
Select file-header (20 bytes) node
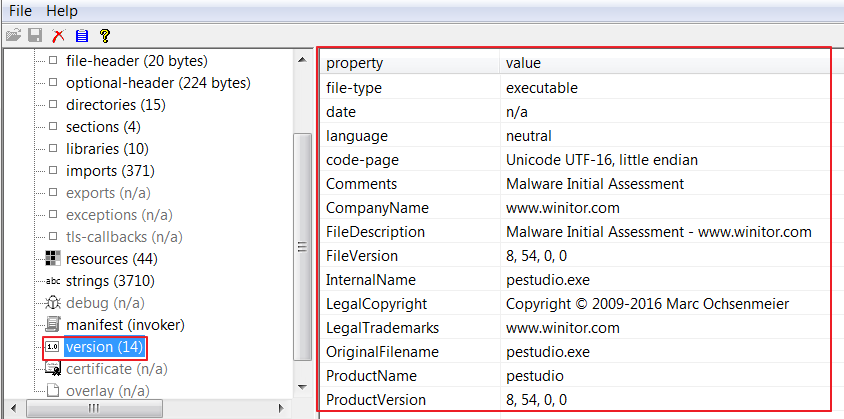[137, 61]
